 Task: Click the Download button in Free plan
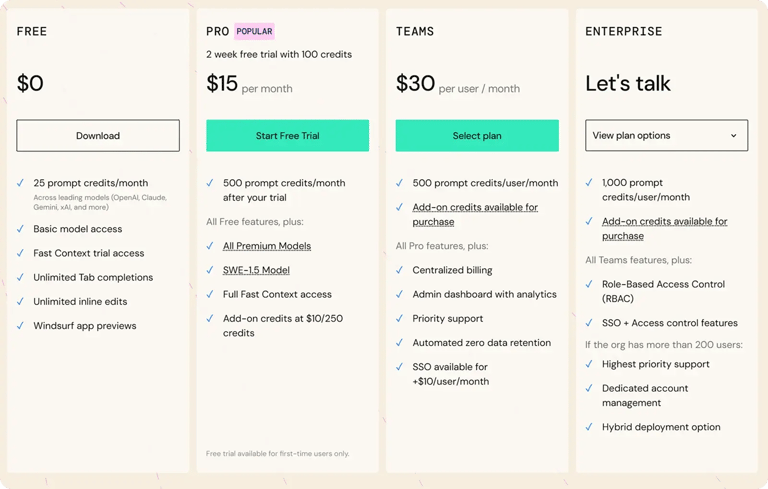point(98,136)
